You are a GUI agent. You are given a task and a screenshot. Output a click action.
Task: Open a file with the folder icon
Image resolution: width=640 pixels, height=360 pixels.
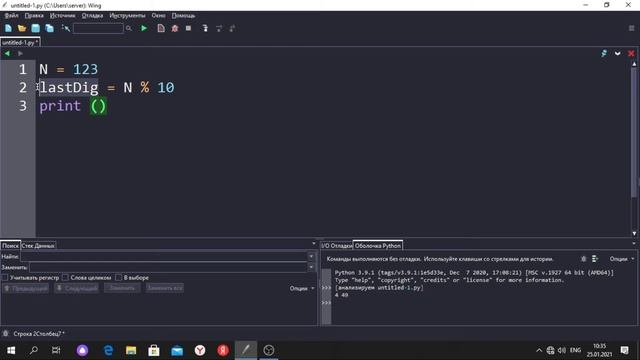tap(22, 28)
